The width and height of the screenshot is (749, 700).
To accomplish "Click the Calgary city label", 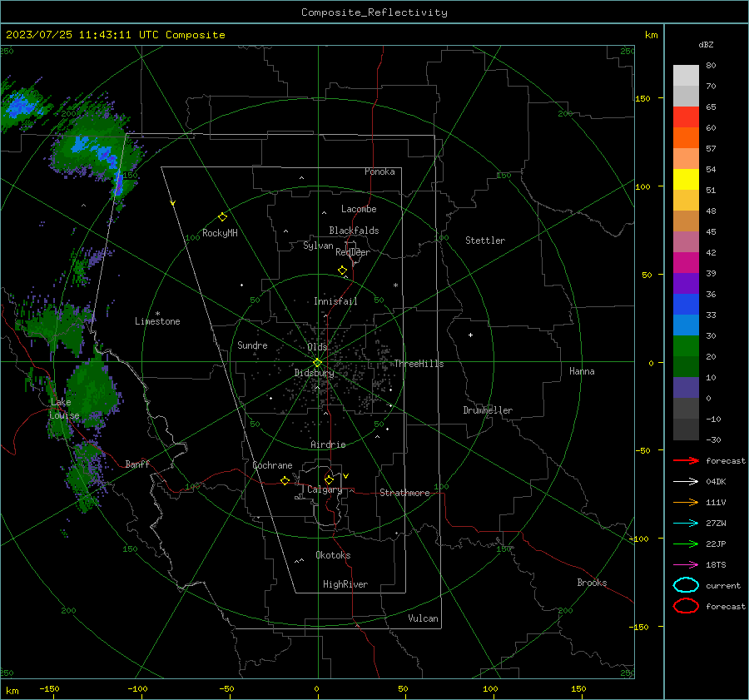I will point(325,489).
